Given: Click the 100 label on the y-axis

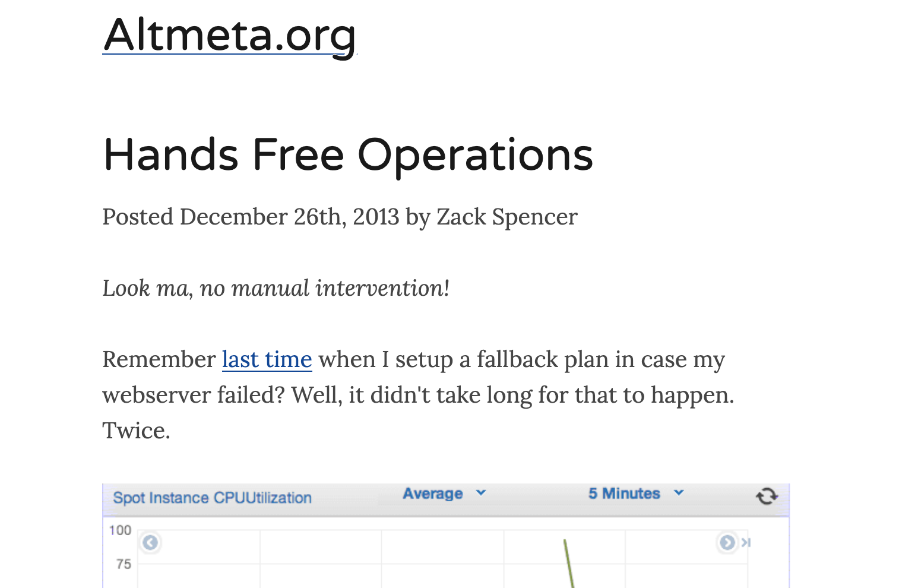Looking at the screenshot, I should click(121, 530).
